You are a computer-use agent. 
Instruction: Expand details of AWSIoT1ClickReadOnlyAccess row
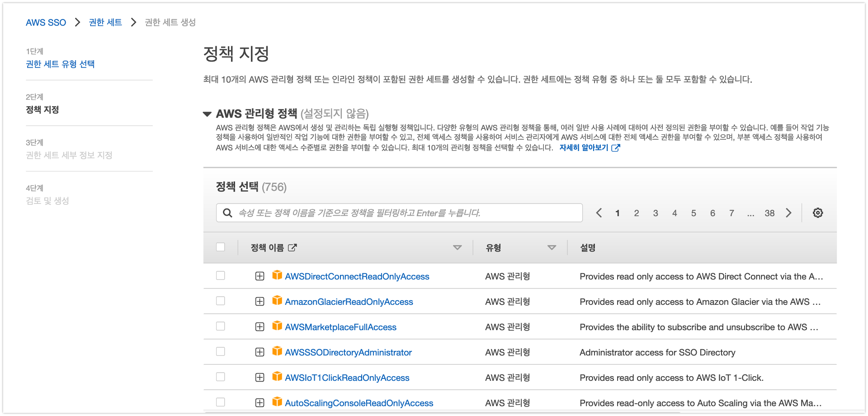click(259, 378)
